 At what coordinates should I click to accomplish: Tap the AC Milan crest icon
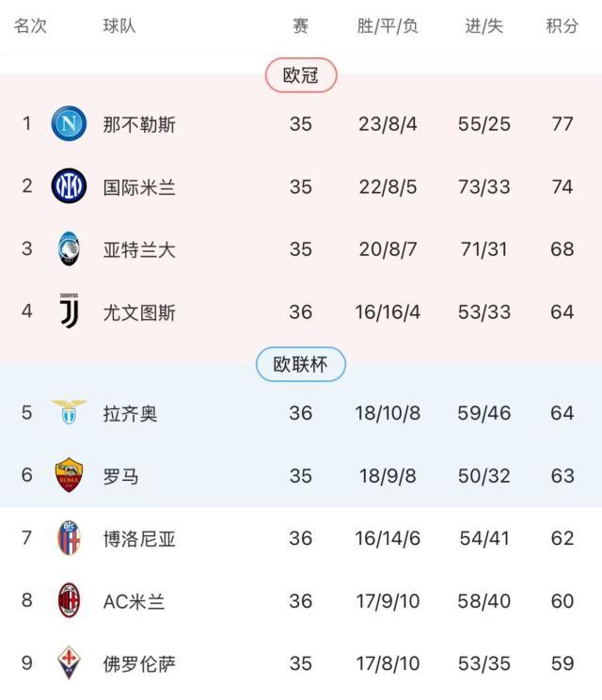point(69,600)
